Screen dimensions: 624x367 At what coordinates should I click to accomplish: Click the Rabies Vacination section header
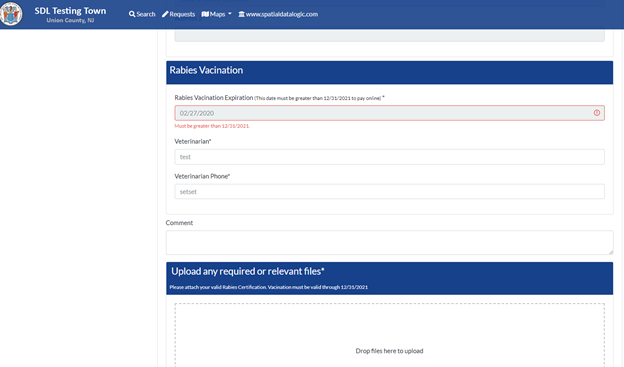[x=389, y=72]
